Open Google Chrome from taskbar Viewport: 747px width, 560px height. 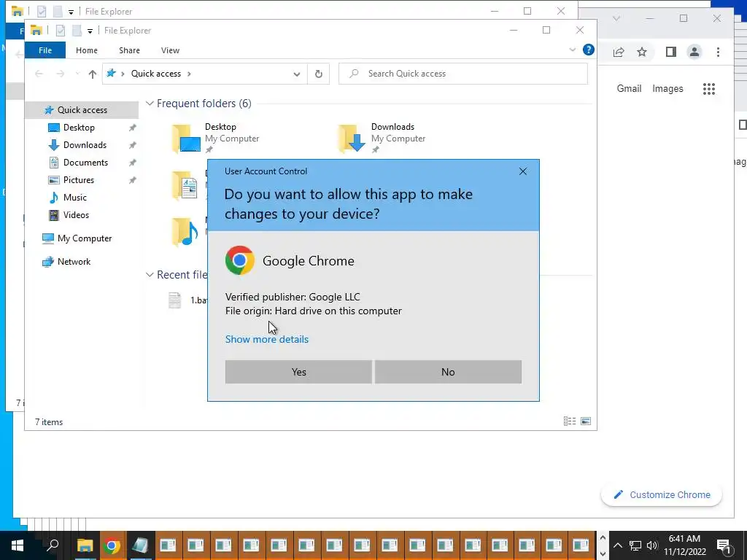click(112, 545)
